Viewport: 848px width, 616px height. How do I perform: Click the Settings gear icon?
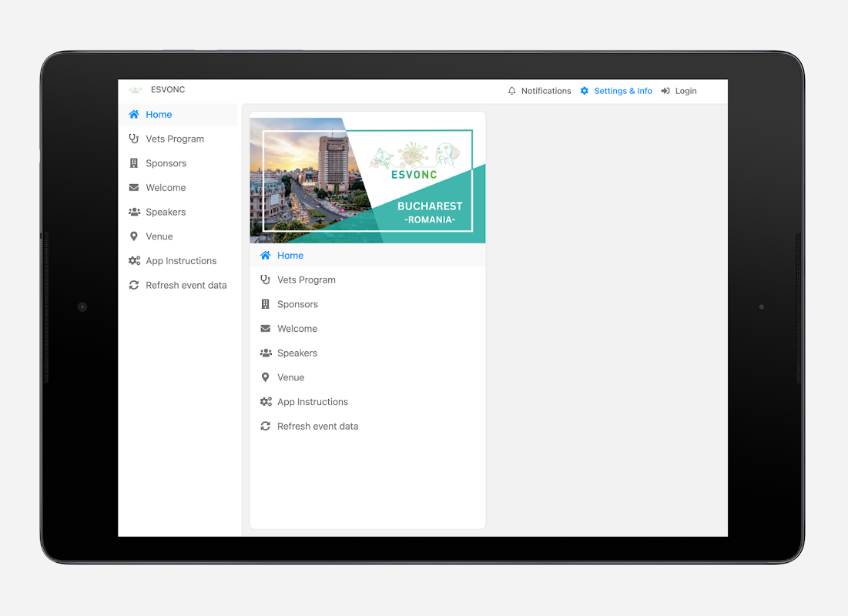tap(584, 91)
